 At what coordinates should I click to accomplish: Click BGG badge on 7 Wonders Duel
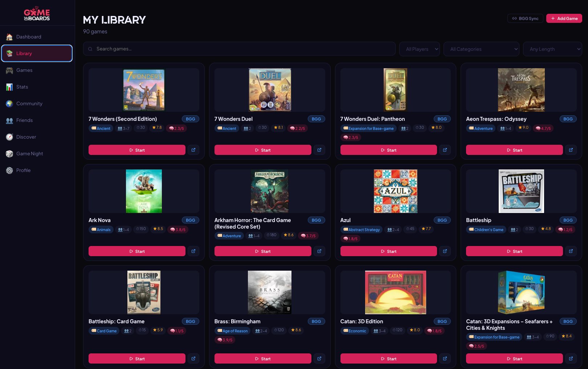tap(317, 119)
